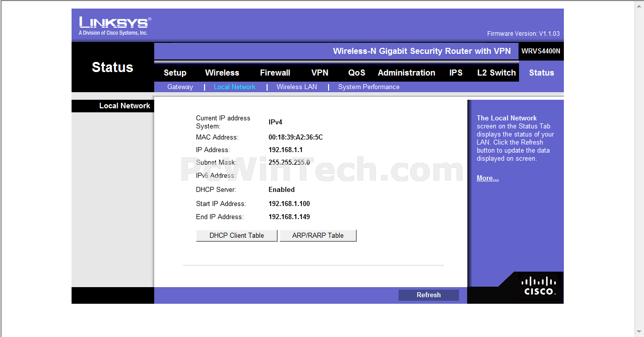Click the DHCP Server Enabled value
This screenshot has width=644, height=337.
[282, 190]
